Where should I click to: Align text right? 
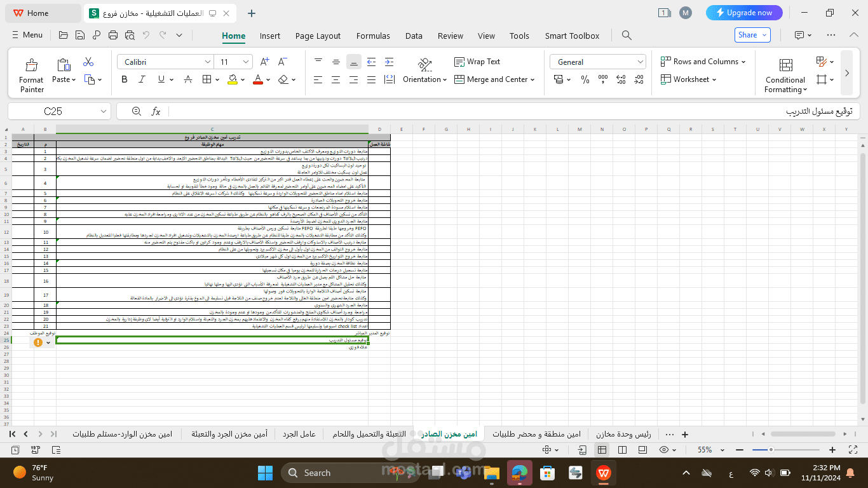[354, 79]
